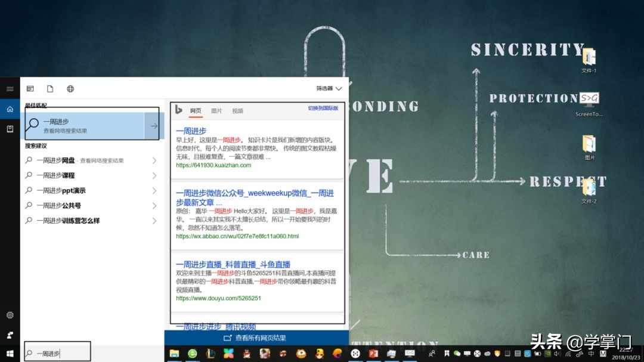Open the hamburger menu in Cortana sidebar
Viewport: 644px width, 362px height.
(10, 88)
